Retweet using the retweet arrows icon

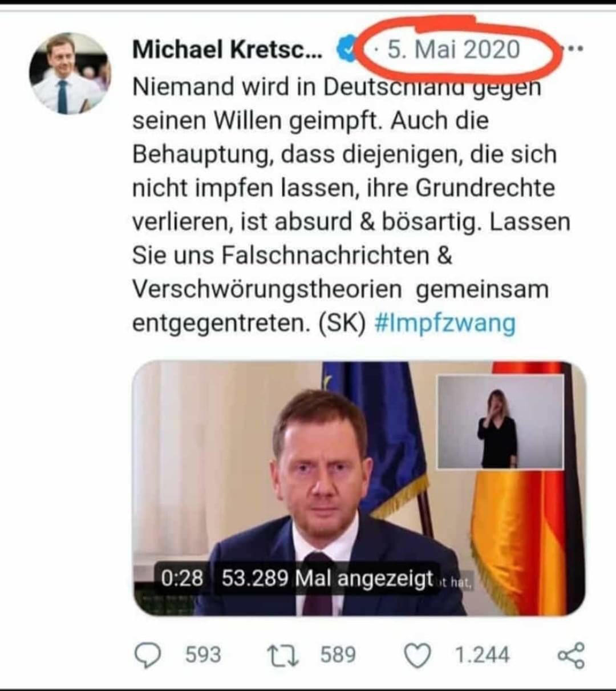coord(283,655)
